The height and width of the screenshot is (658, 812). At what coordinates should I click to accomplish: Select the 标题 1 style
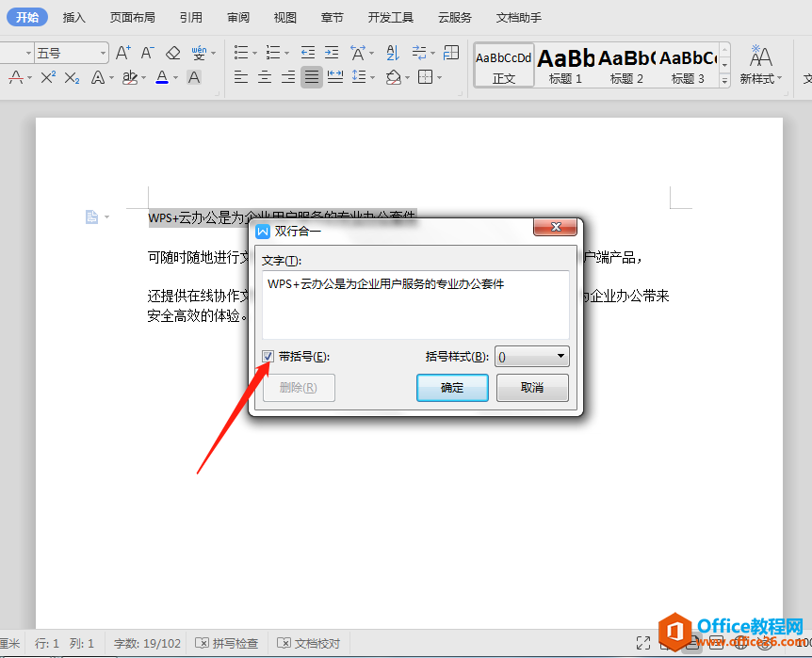(565, 65)
